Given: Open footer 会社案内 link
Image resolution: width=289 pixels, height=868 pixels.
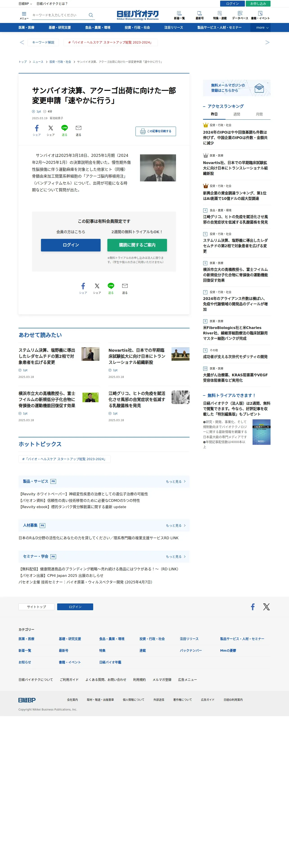Looking at the screenshot, I should pos(72,700).
